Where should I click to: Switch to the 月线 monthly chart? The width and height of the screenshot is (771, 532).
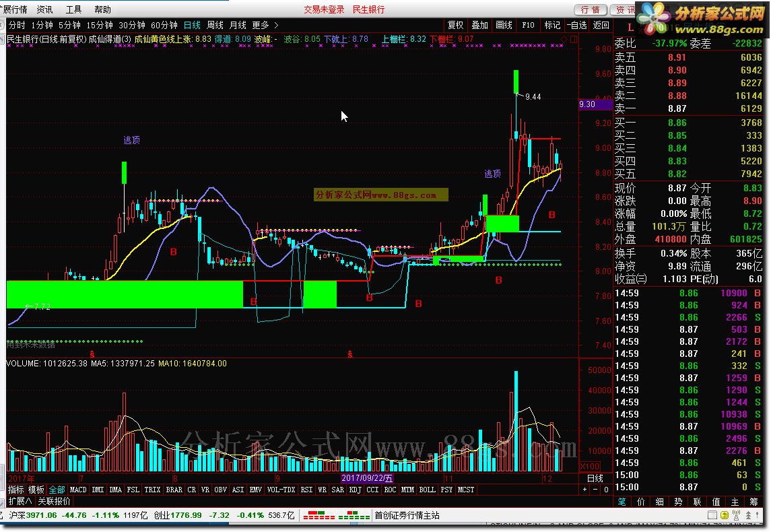(238, 25)
